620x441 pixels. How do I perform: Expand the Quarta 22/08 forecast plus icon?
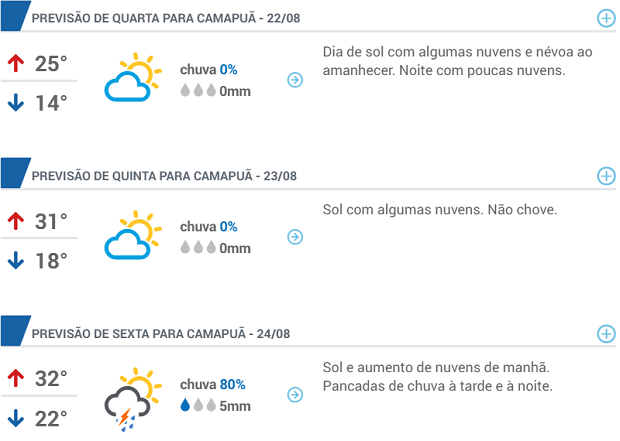605,18
